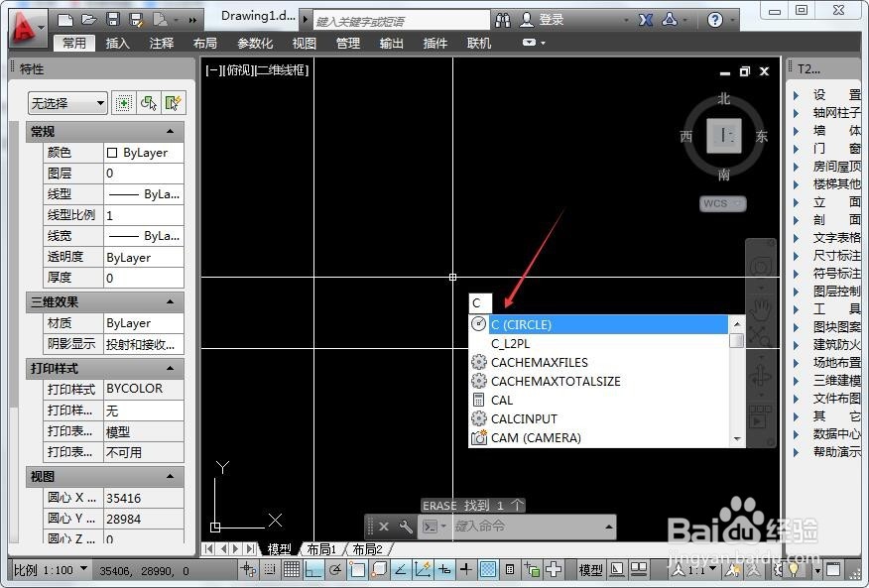Click the 颜色 ByLayer color swatch field

[x=144, y=153]
